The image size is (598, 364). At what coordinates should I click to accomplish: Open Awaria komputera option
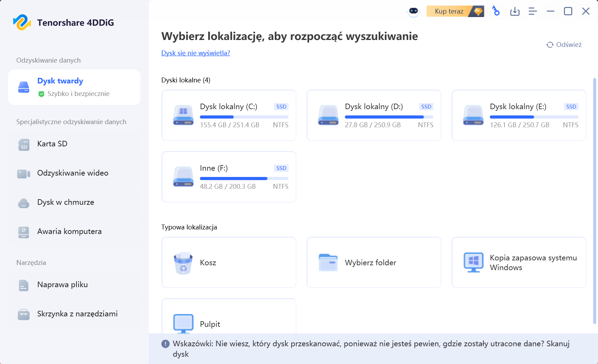click(74, 232)
